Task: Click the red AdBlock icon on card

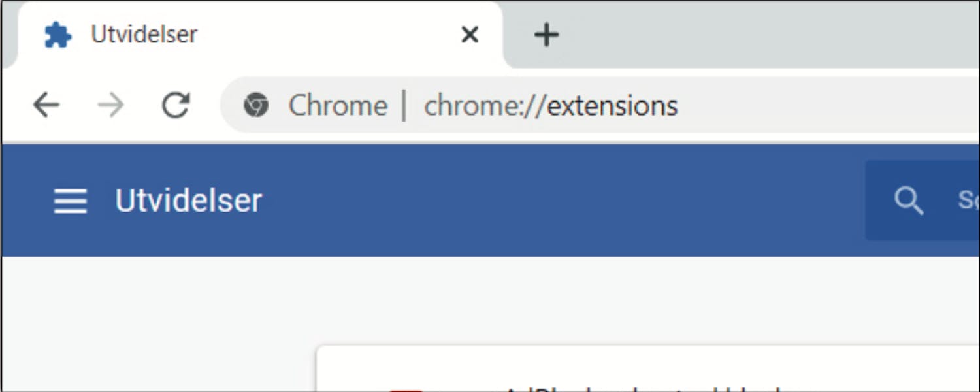Action: pos(406,390)
